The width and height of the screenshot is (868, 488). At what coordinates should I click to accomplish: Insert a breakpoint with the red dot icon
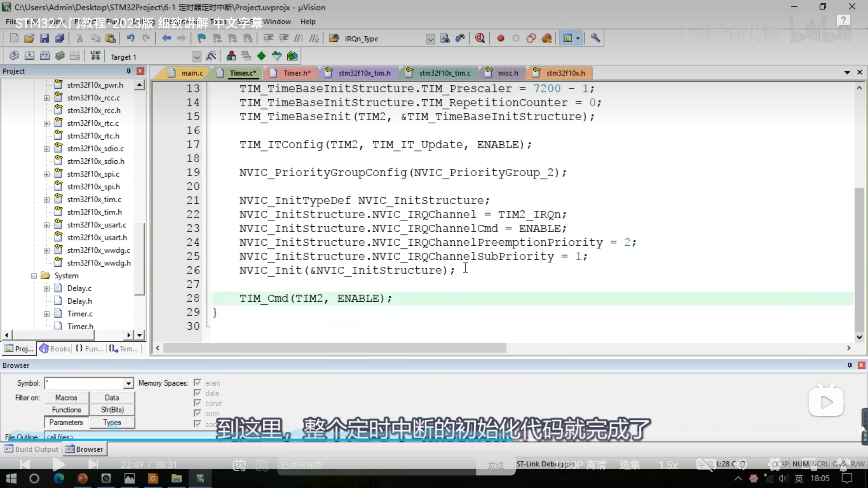[500, 38]
